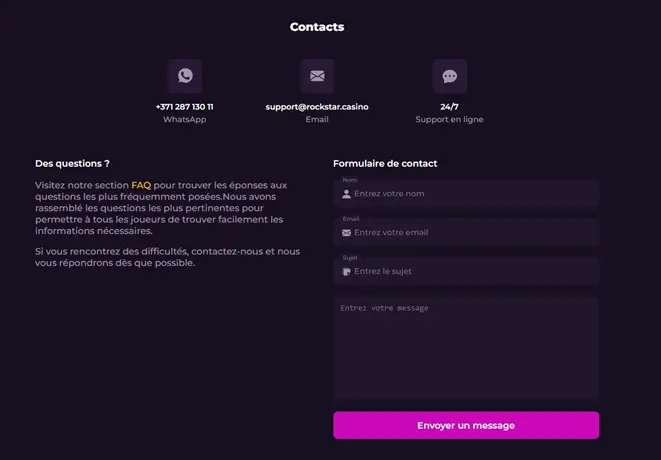
Task: Focus the "Entrez le sujet" field
Action: pyautogui.click(x=470, y=271)
